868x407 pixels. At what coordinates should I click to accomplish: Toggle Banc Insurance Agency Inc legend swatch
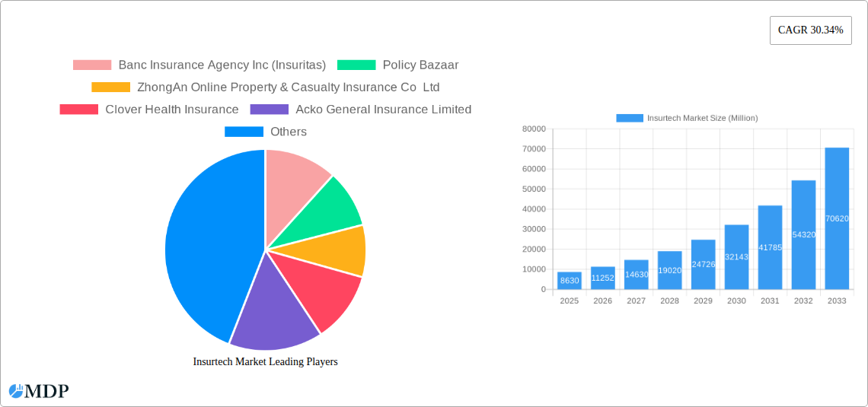pyautogui.click(x=92, y=65)
